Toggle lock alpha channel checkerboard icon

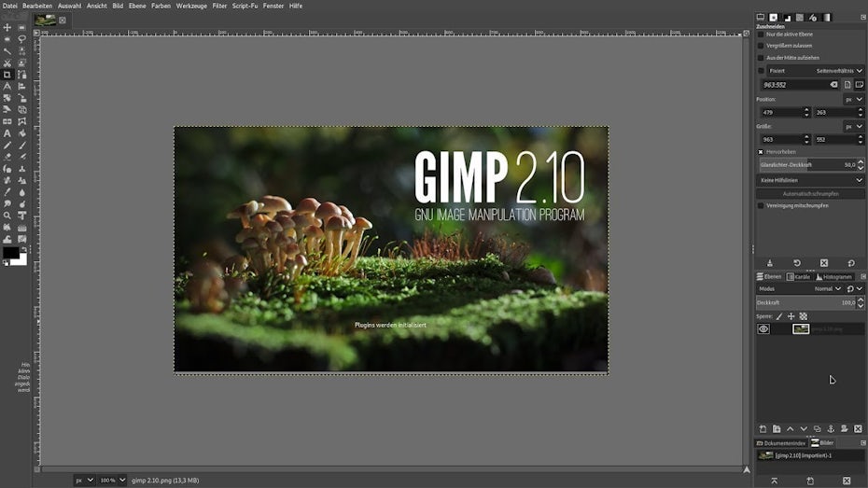point(804,316)
